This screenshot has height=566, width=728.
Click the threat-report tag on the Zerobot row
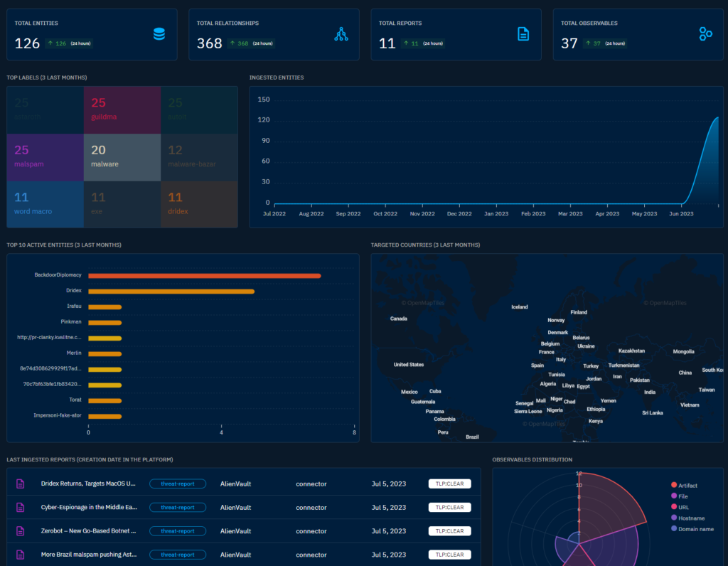coord(177,531)
